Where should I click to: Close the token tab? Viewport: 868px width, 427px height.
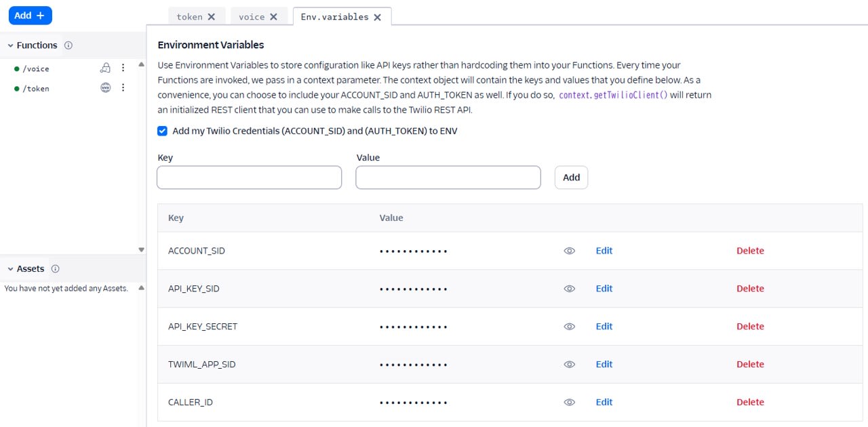pos(212,17)
